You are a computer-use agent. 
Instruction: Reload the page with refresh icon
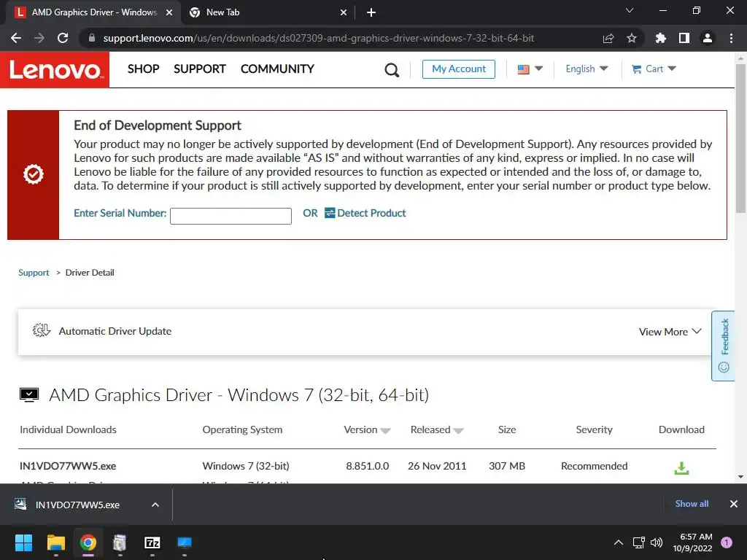point(63,38)
